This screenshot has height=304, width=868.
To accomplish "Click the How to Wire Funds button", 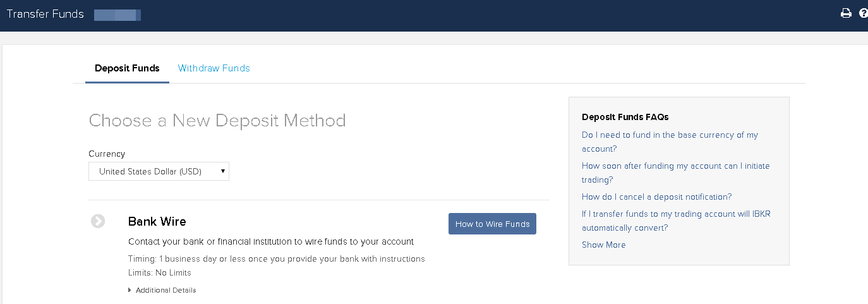I will pos(492,224).
